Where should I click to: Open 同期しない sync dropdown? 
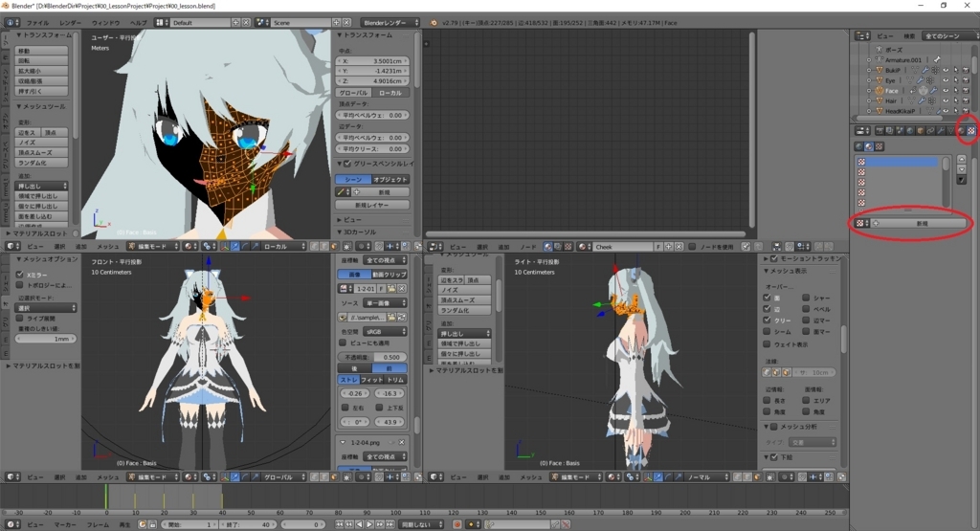pos(421,524)
